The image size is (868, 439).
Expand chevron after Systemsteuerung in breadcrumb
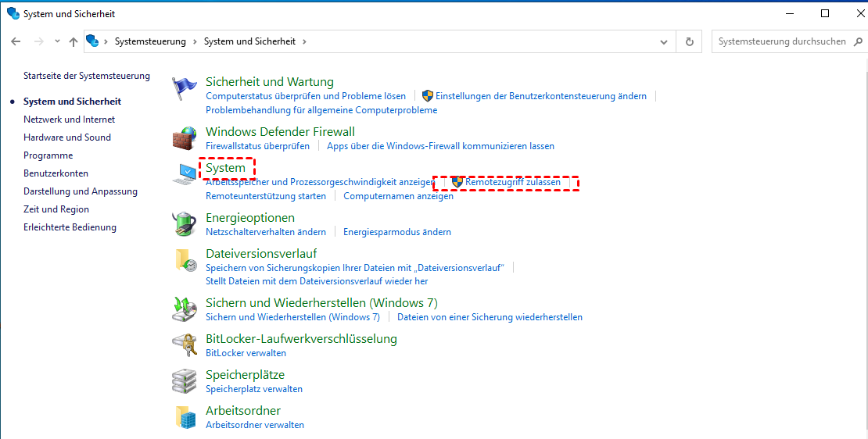click(x=195, y=41)
